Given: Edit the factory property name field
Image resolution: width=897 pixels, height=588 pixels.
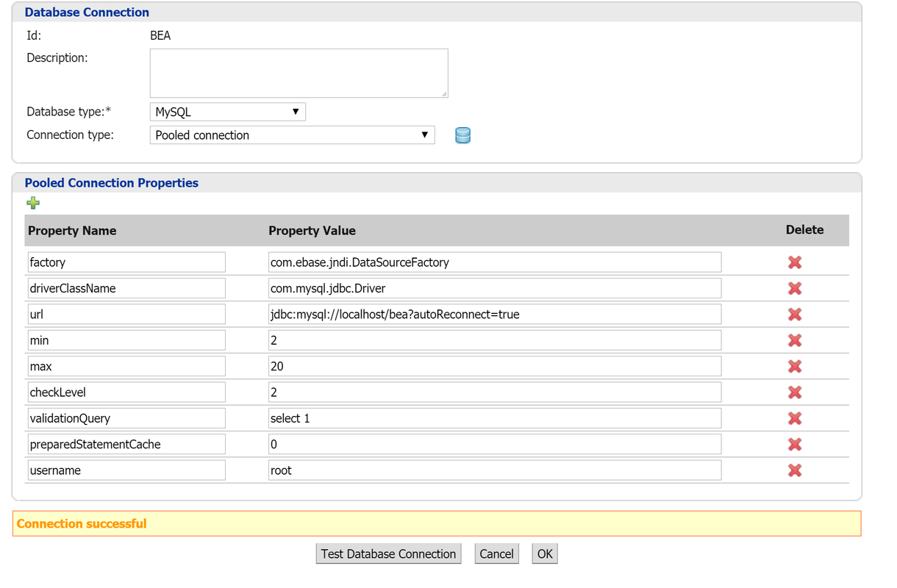Looking at the screenshot, I should tap(126, 262).
